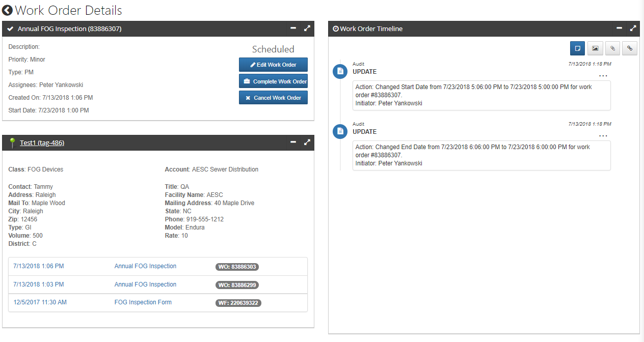644x342 pixels.
Task: Click the back arrow beside Work Order Details
Action: point(8,10)
